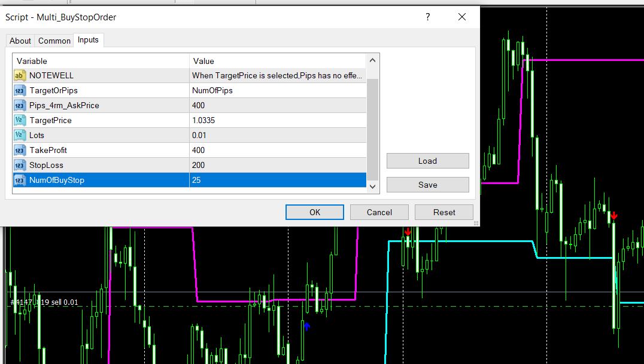
Task: Click the 123 icon beside TakeProfit
Action: [20, 150]
